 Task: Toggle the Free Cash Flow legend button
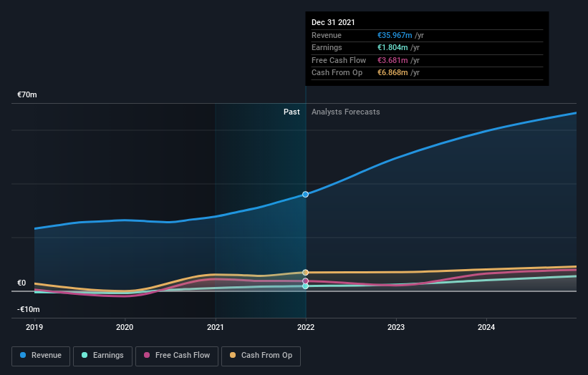177,356
